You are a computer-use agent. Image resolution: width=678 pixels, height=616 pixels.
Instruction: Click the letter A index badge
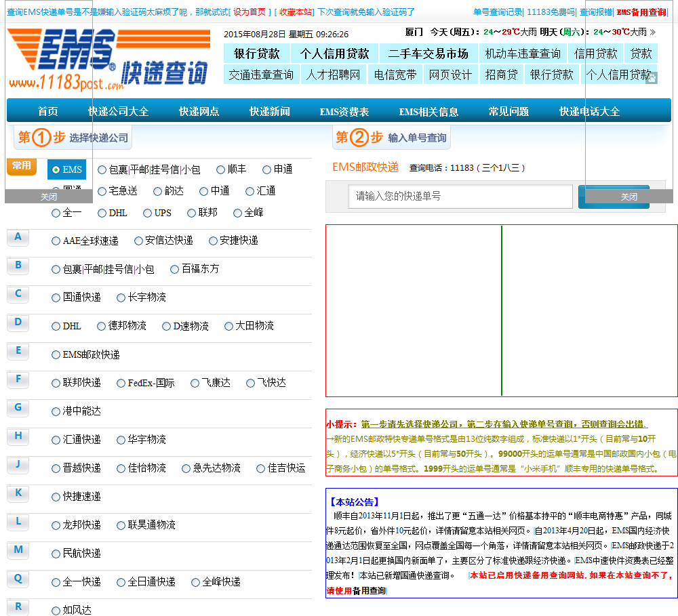(x=18, y=237)
